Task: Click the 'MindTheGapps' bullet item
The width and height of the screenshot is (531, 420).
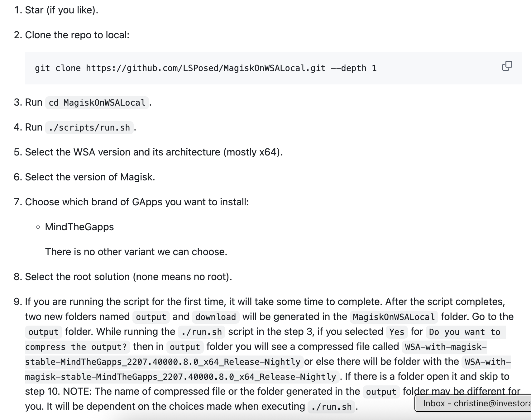Action: coord(79,227)
